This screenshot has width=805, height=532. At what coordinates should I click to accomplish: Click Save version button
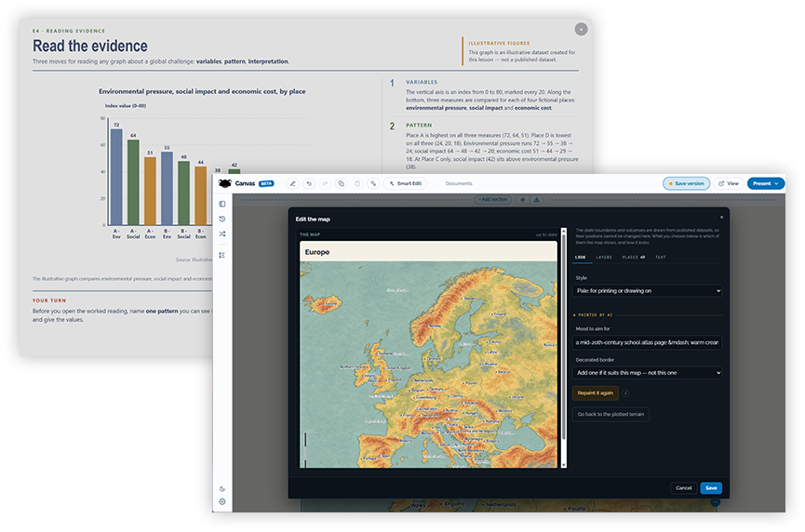coord(686,183)
